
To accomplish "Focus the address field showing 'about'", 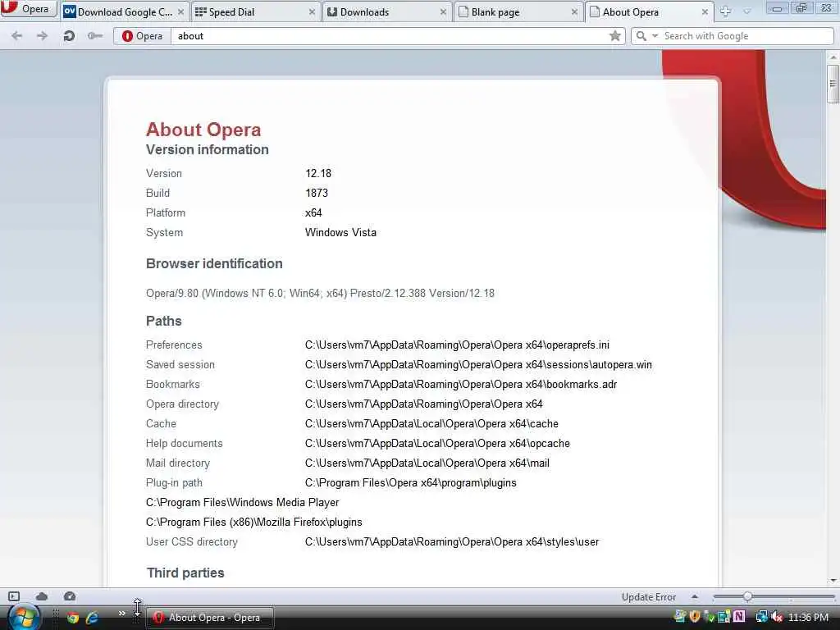I will 390,36.
